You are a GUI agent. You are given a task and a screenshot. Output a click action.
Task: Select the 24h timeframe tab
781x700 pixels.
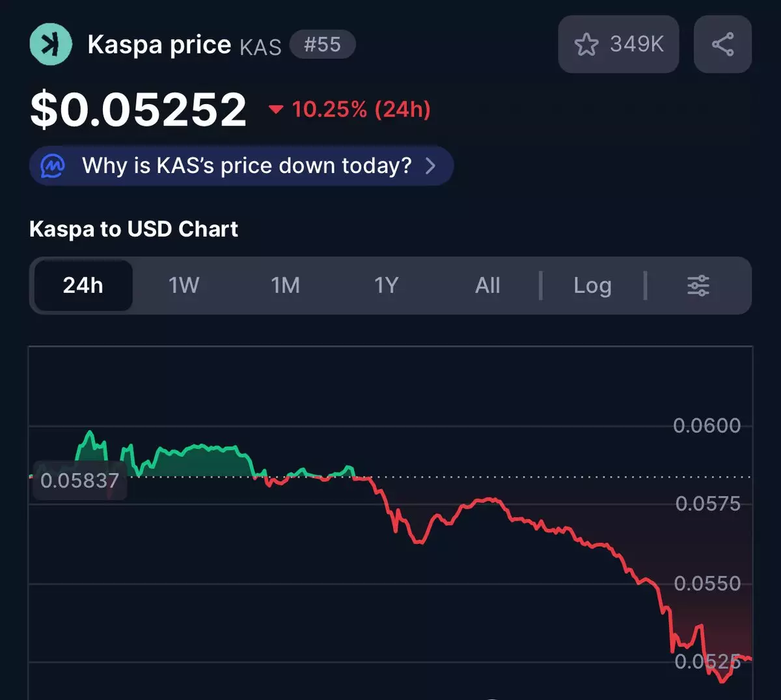[83, 286]
